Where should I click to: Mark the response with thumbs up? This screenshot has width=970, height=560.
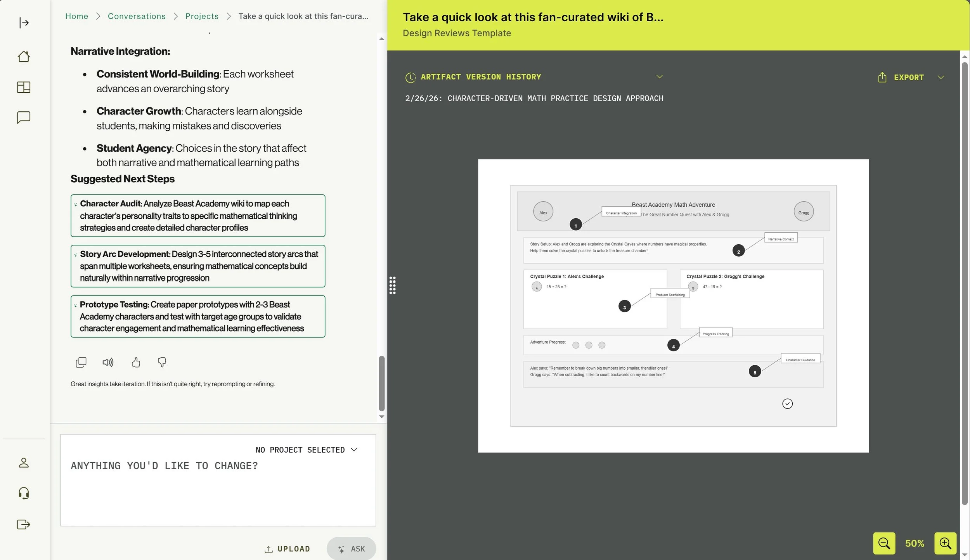(x=135, y=362)
